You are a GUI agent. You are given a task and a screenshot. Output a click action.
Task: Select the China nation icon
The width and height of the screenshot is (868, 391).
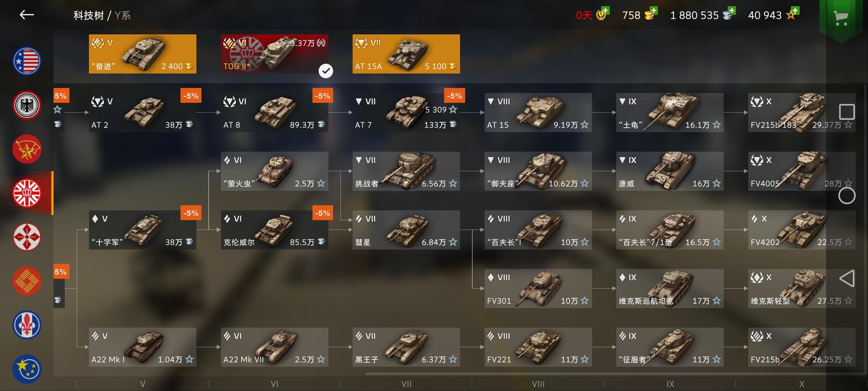click(x=27, y=281)
